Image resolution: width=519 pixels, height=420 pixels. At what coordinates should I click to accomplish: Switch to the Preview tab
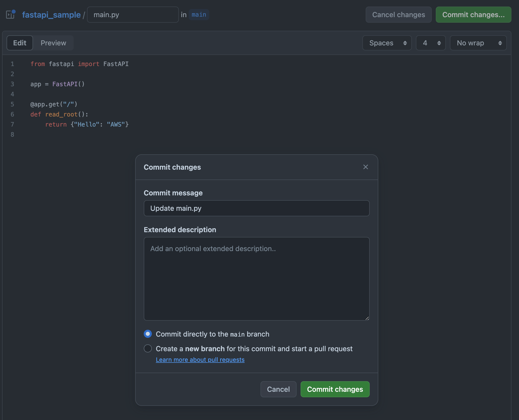53,43
